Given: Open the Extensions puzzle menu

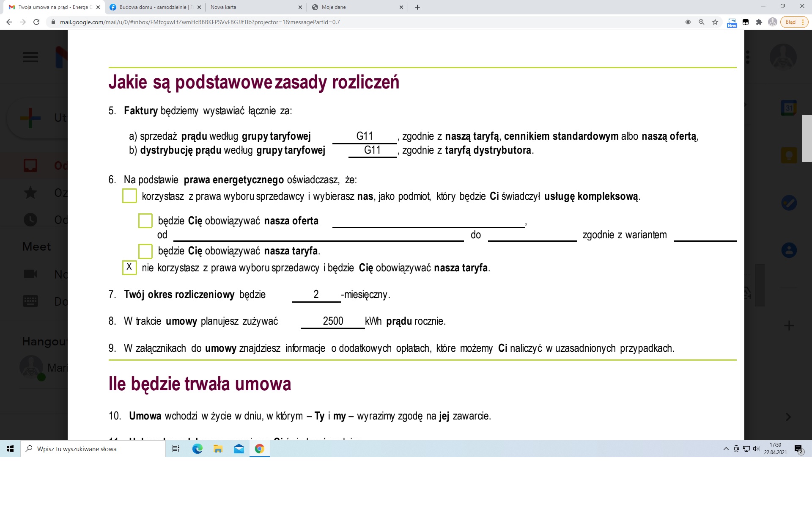Looking at the screenshot, I should tap(759, 22).
